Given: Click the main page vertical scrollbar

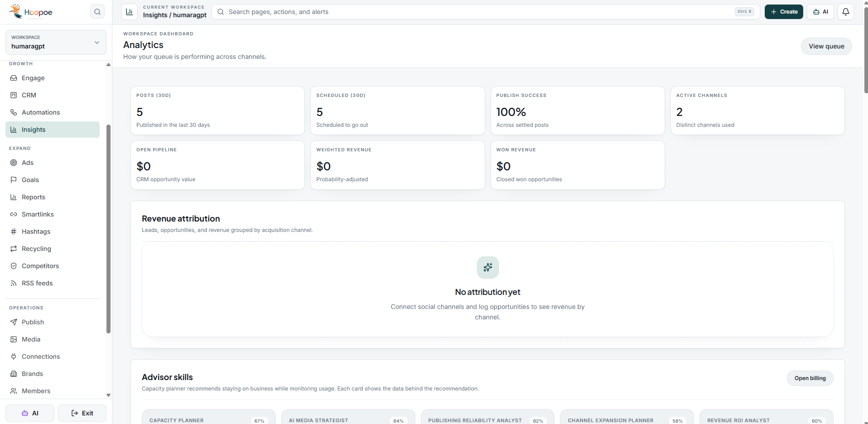Looking at the screenshot, I should pos(866,50).
